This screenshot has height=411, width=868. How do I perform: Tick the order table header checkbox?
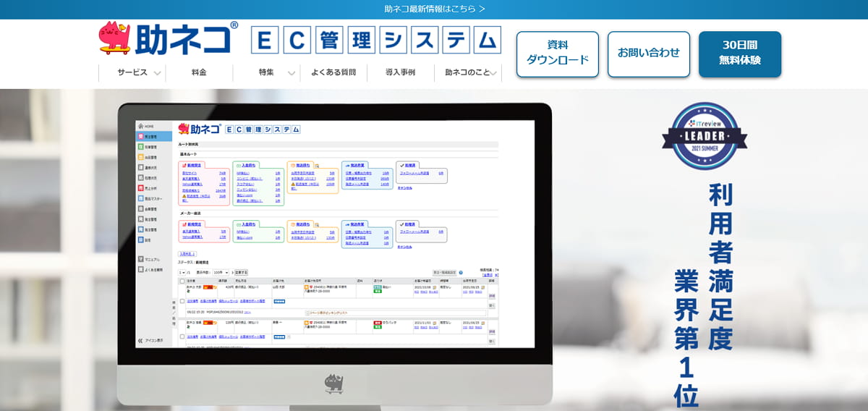click(182, 281)
